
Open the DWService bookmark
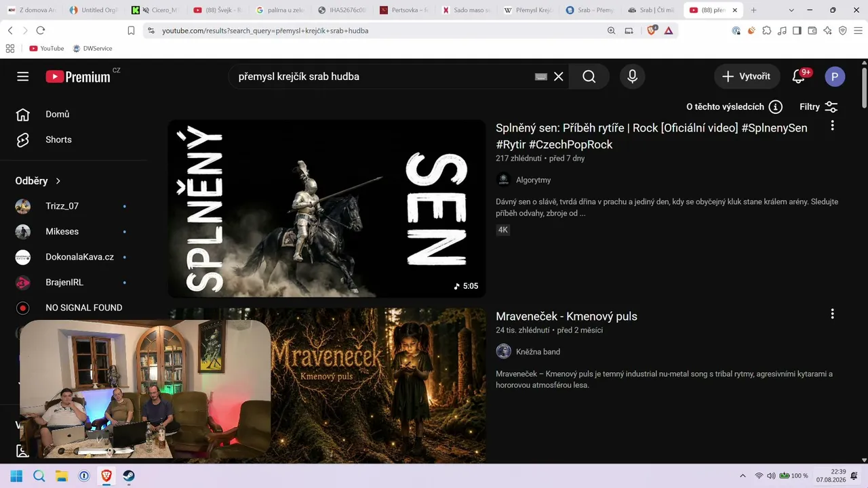point(92,49)
